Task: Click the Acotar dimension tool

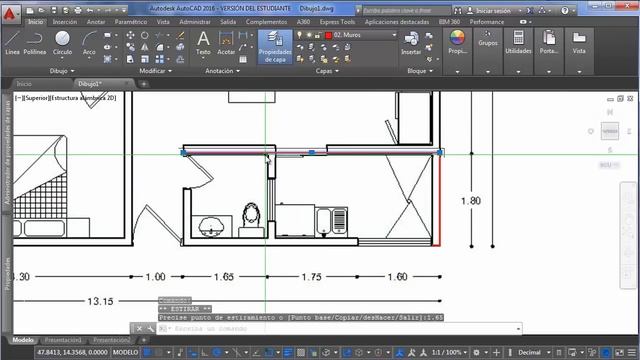Action: click(x=226, y=43)
